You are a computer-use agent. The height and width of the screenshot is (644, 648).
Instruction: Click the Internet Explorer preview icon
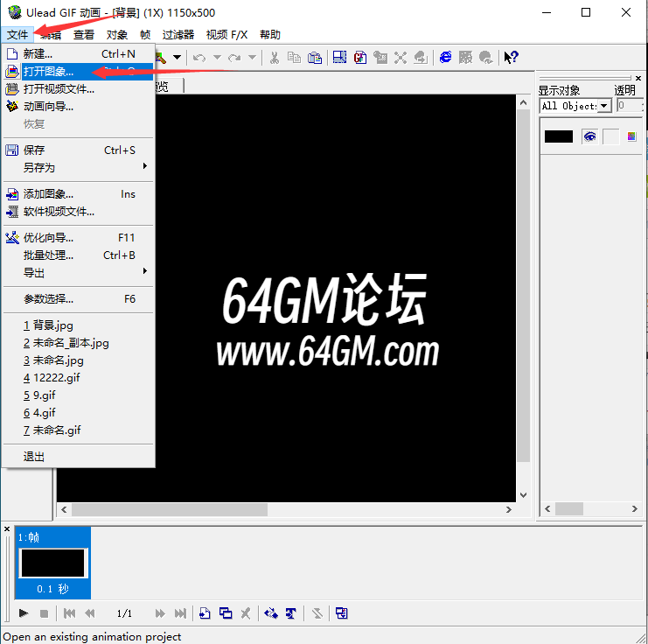(445, 57)
